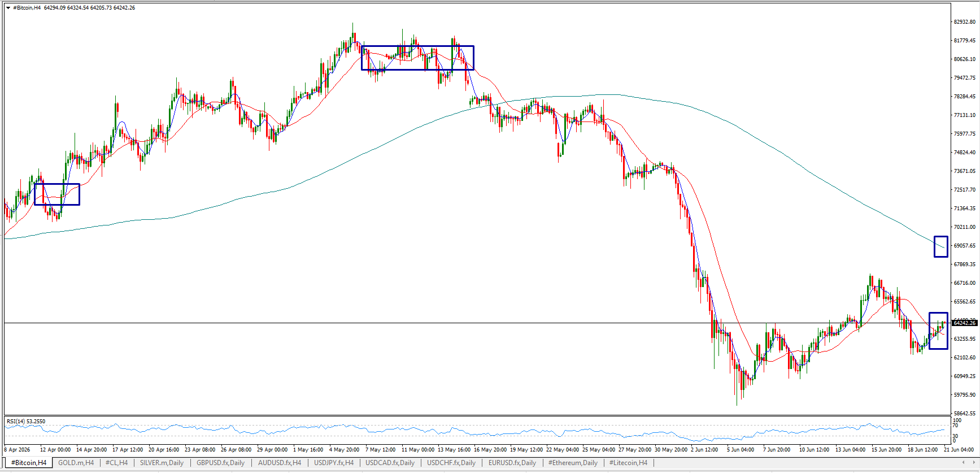
Task: Click the 13 May 16:00 time label
Action: click(x=454, y=450)
